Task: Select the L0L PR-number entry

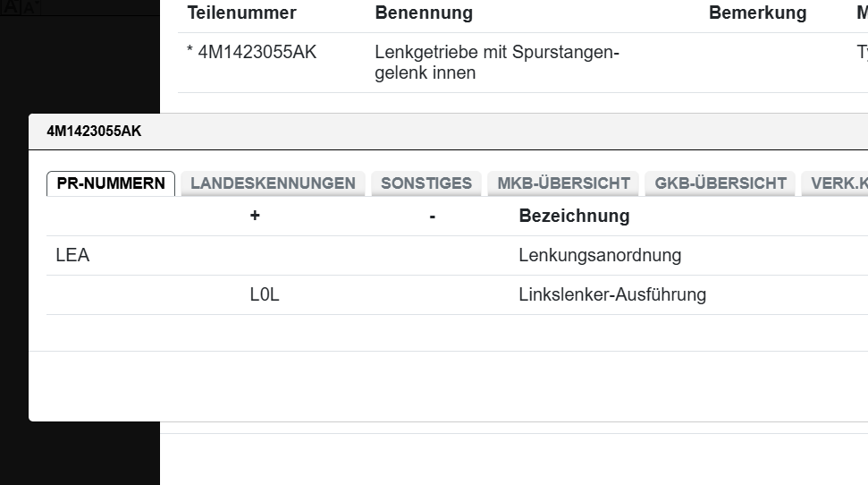Action: click(265, 294)
